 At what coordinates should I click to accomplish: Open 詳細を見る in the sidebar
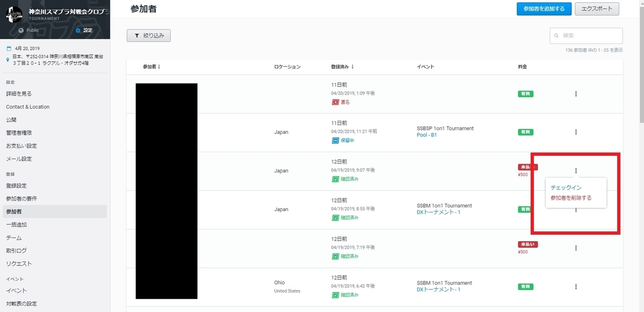(x=19, y=94)
